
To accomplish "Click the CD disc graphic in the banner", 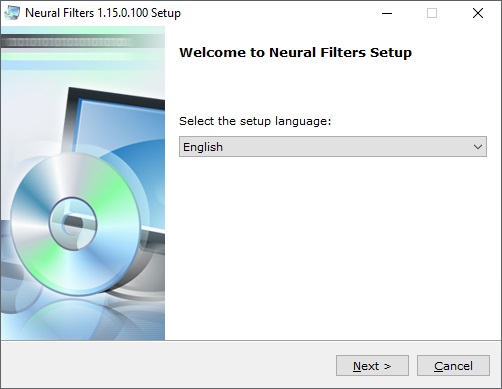I will pyautogui.click(x=75, y=223).
